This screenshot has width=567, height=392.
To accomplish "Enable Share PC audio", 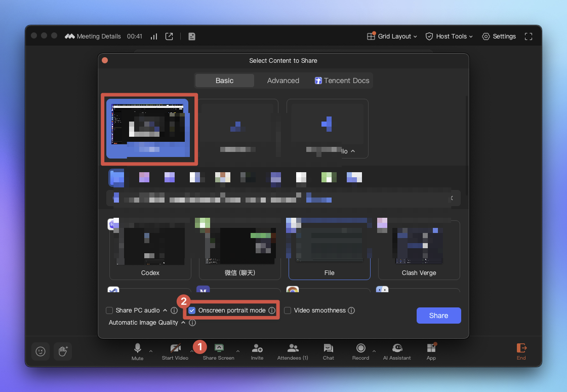I will pyautogui.click(x=109, y=310).
